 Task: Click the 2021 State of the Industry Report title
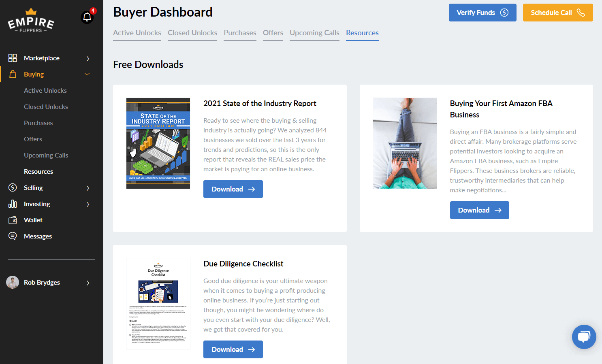pyautogui.click(x=260, y=103)
